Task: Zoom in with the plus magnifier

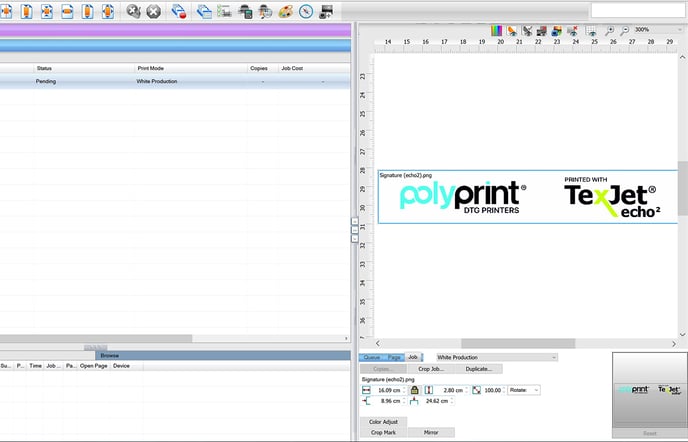Action: click(x=609, y=30)
